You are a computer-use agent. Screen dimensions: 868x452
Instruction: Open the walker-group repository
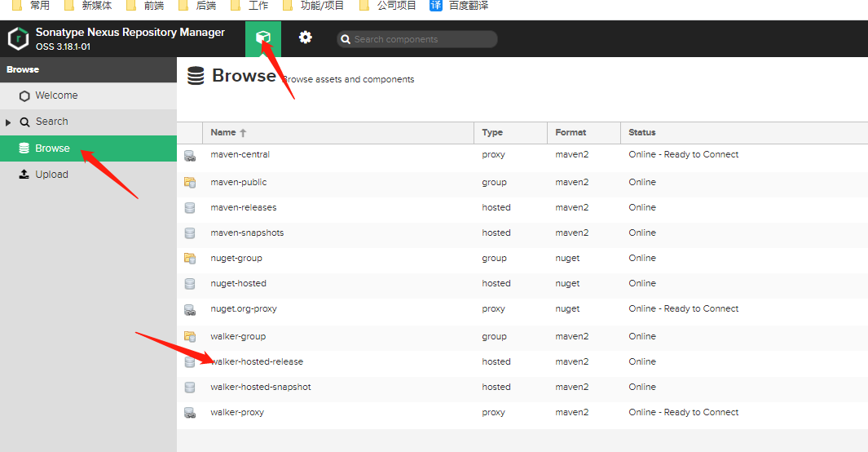(238, 336)
